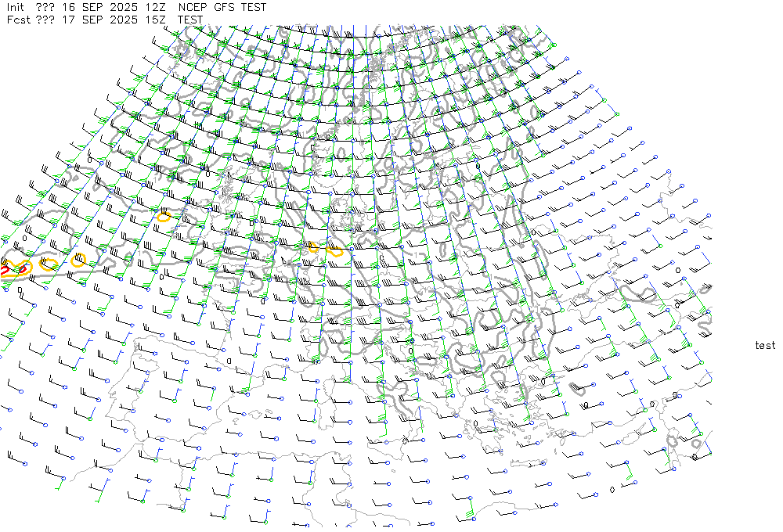Click the lowercase 'test' label beside the map

pyautogui.click(x=765, y=345)
